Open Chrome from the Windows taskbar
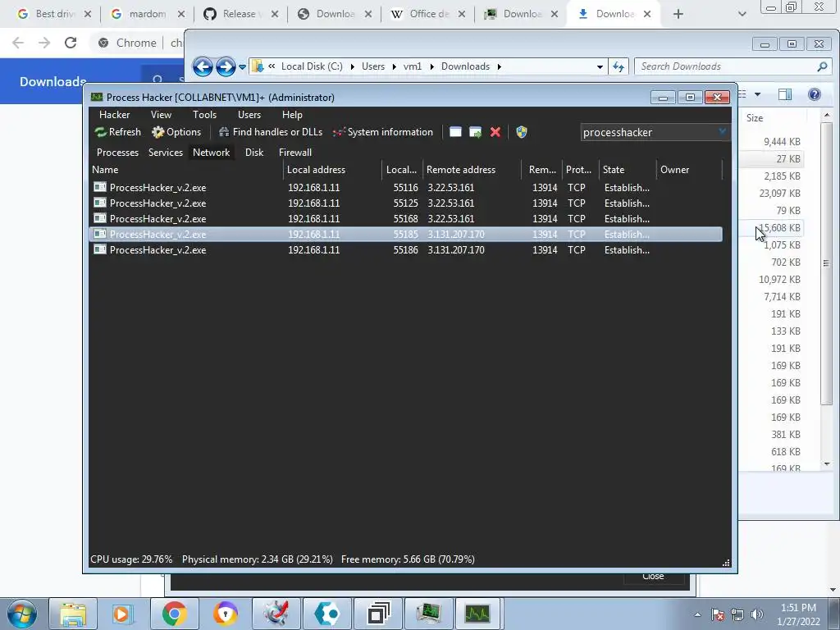The image size is (840, 630). pos(174,614)
